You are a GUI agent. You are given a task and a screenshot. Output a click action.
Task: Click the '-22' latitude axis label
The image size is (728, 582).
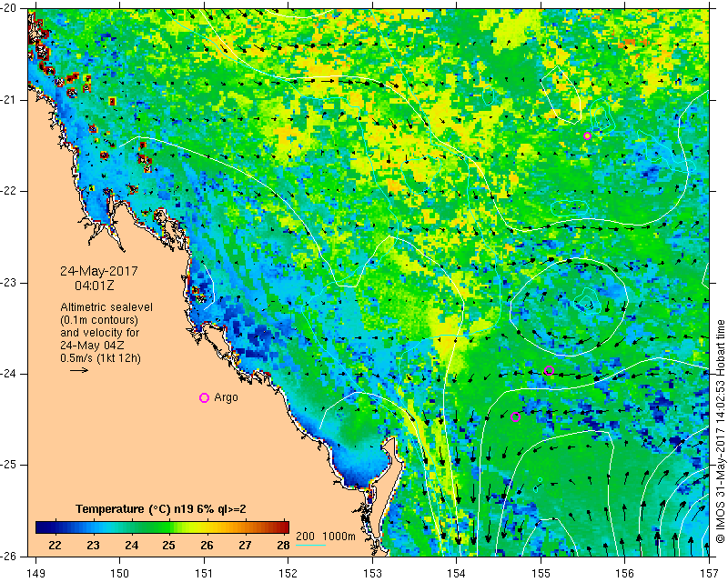click(x=10, y=191)
